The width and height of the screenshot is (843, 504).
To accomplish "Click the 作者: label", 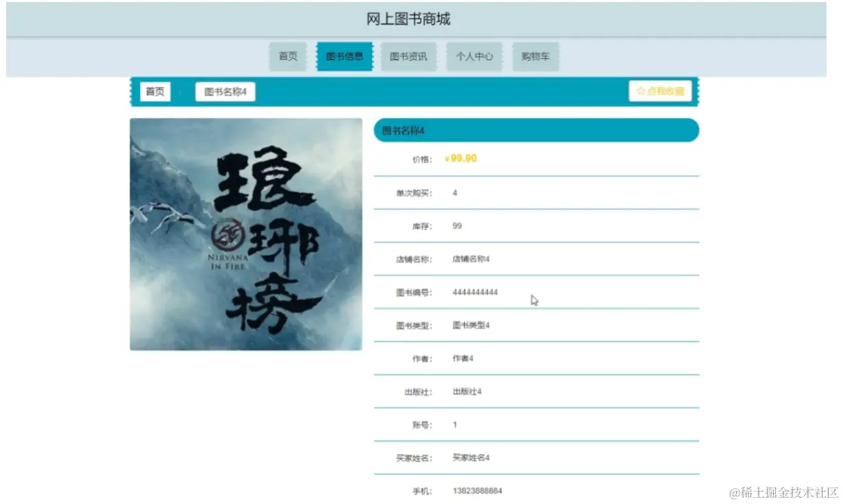I will tap(422, 359).
